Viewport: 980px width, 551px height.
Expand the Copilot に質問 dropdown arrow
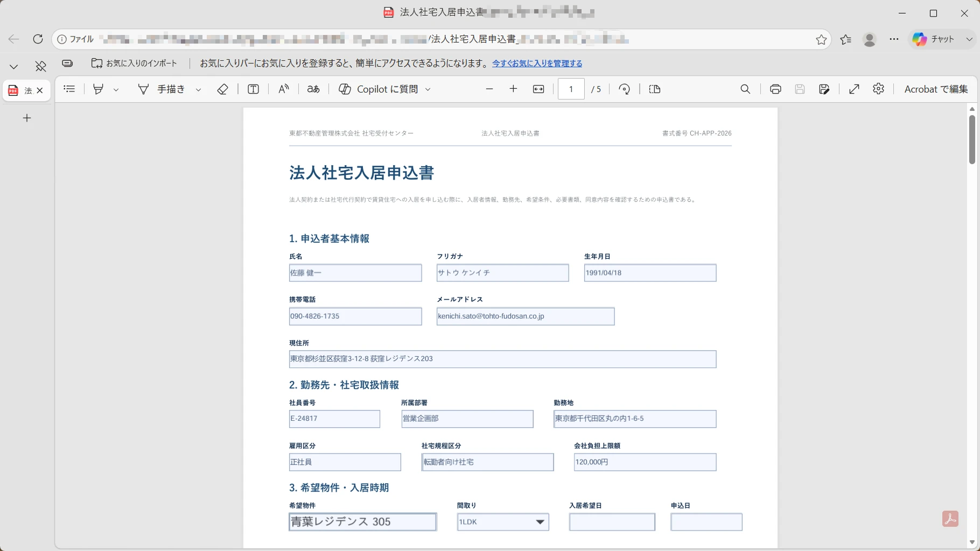(x=428, y=89)
